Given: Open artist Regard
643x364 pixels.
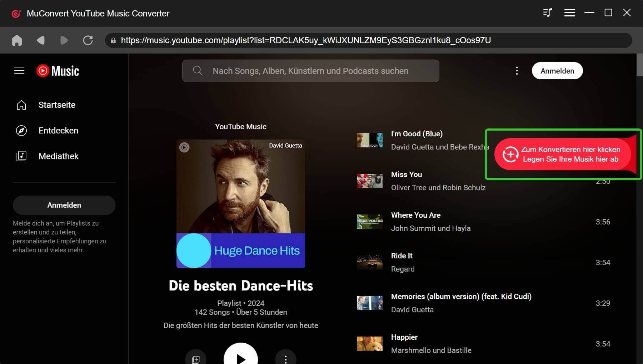Looking at the screenshot, I should click(403, 269).
